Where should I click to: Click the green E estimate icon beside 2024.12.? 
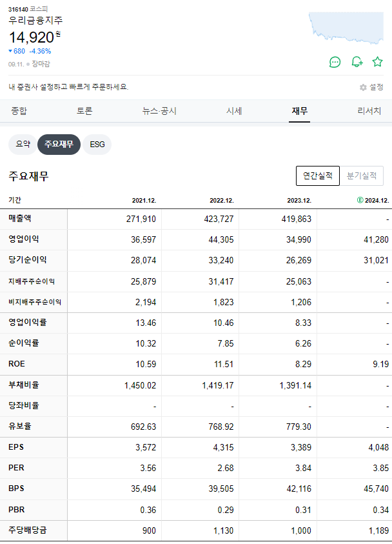[360, 200]
